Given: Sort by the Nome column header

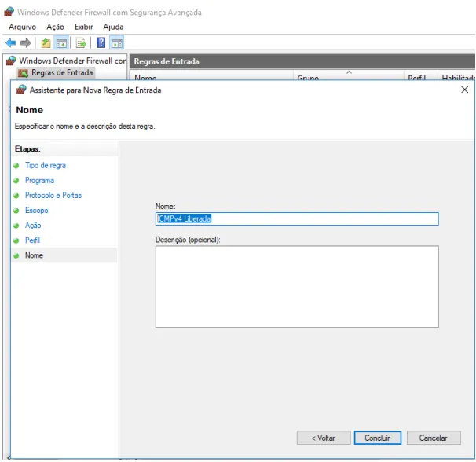Looking at the screenshot, I should [x=211, y=77].
